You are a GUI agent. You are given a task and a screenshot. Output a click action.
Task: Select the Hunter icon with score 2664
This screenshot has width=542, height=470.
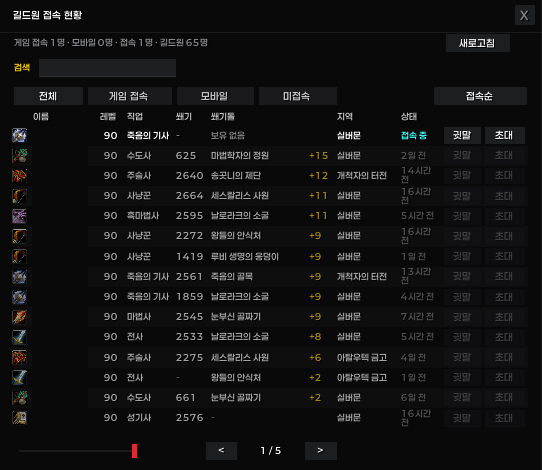coord(19,196)
